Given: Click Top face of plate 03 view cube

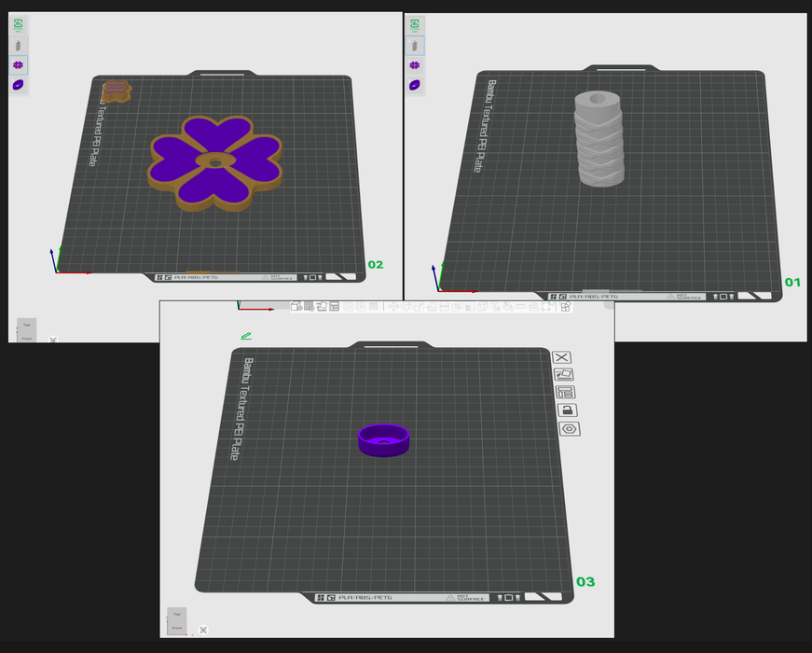Looking at the screenshot, I should [x=176, y=613].
